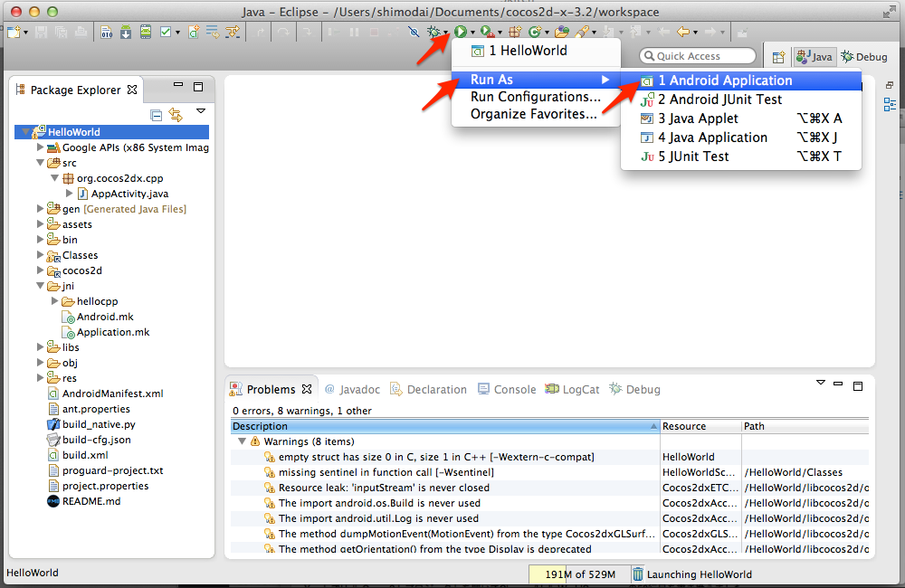Choose Run As menu item
This screenshot has width=905, height=588.
click(536, 80)
